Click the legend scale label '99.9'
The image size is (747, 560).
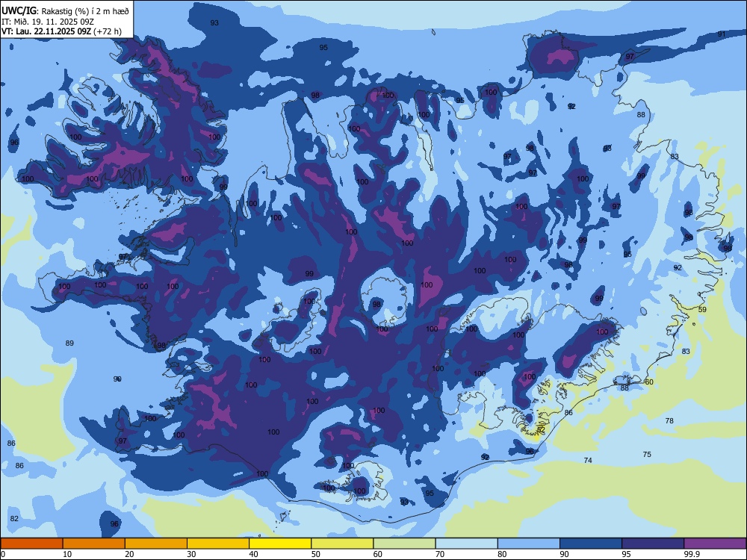pyautogui.click(x=691, y=554)
